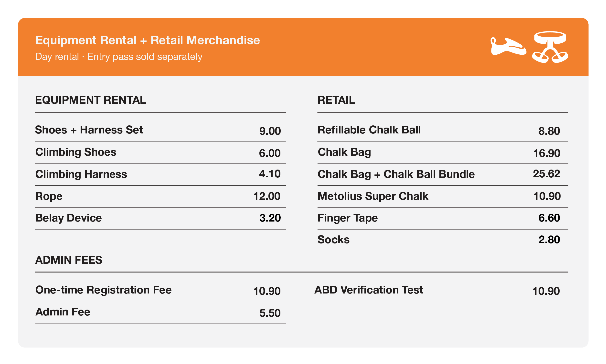Click the Equipment Rental + Retail Merchandise title

coord(148,40)
